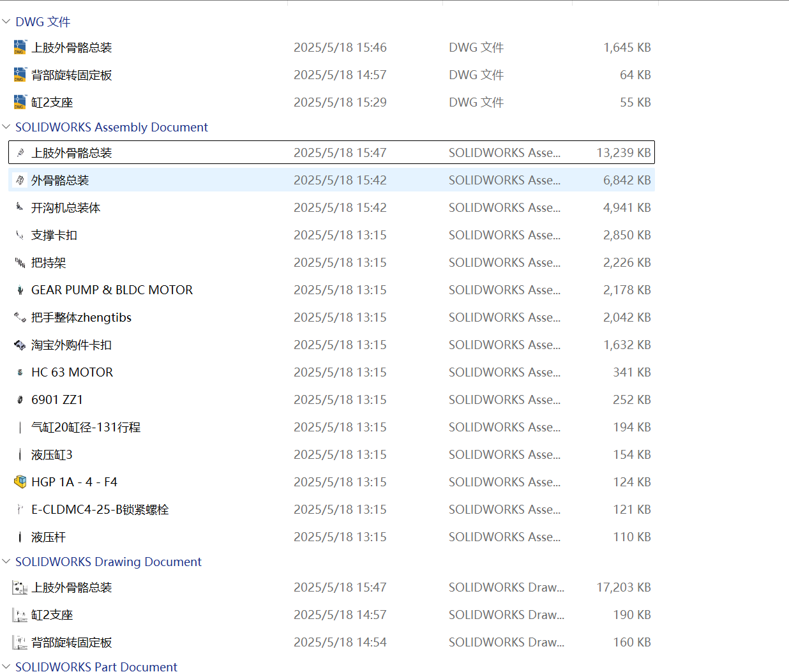Screen dimensions: 789x672
Task: Select assembly file name 上肢外骨骼总装 dated 15:47
Action: [x=71, y=153]
